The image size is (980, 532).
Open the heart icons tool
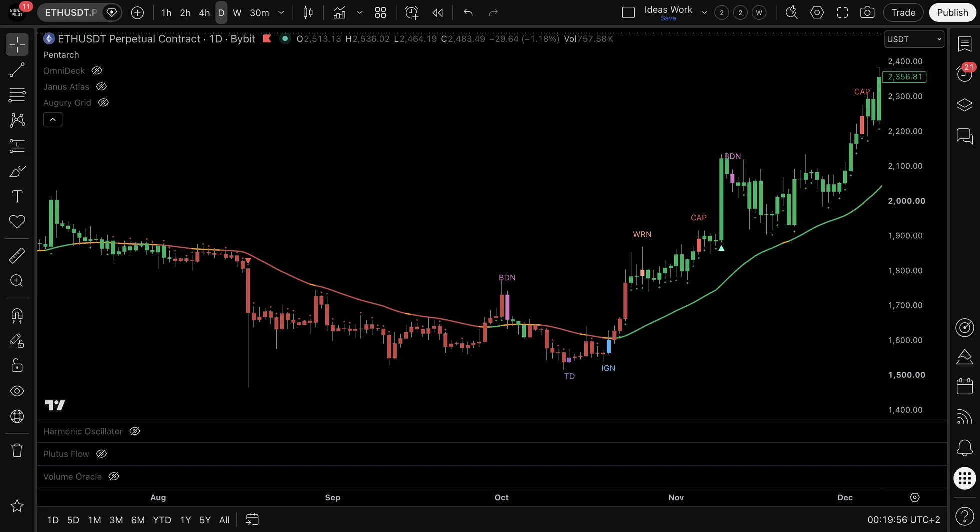[x=17, y=222]
